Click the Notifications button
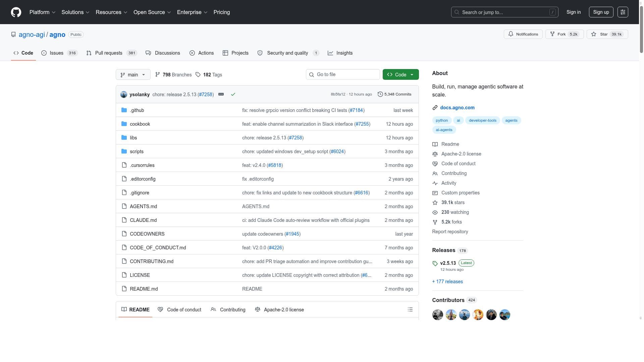This screenshot has height=362, width=644. point(523,34)
